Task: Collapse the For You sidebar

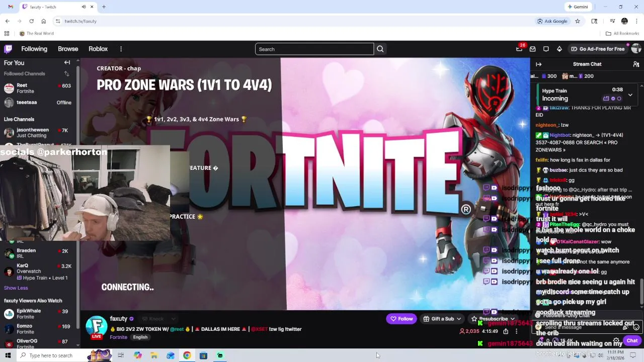Action: coord(67,62)
